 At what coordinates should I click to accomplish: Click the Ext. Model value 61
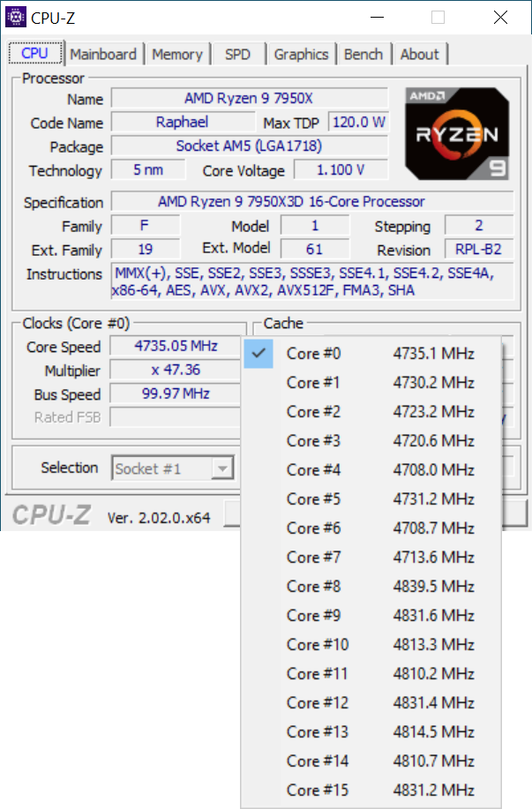[314, 249]
